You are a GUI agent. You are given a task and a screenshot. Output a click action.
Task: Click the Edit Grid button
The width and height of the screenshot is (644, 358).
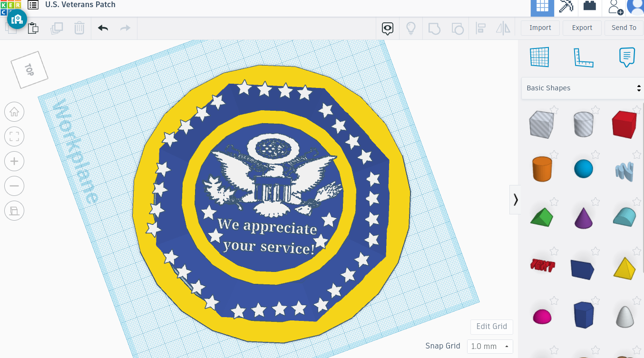pos(492,326)
